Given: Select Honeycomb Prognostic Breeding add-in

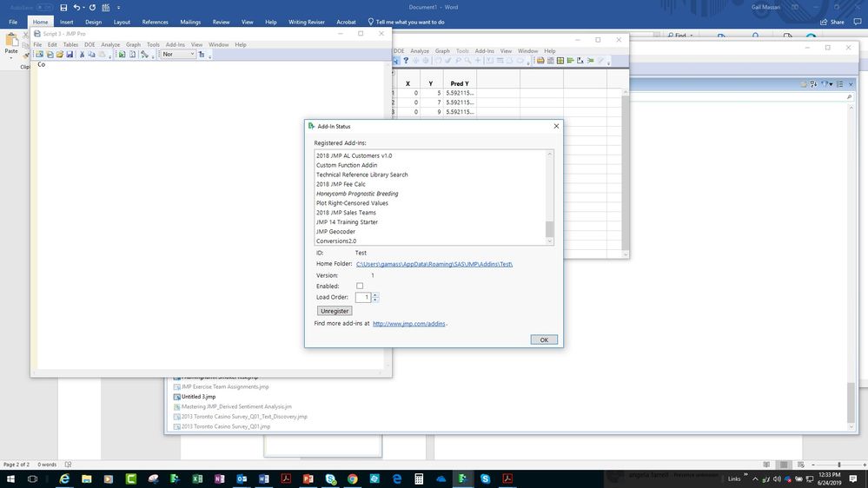Looking at the screenshot, I should click(x=357, y=194).
